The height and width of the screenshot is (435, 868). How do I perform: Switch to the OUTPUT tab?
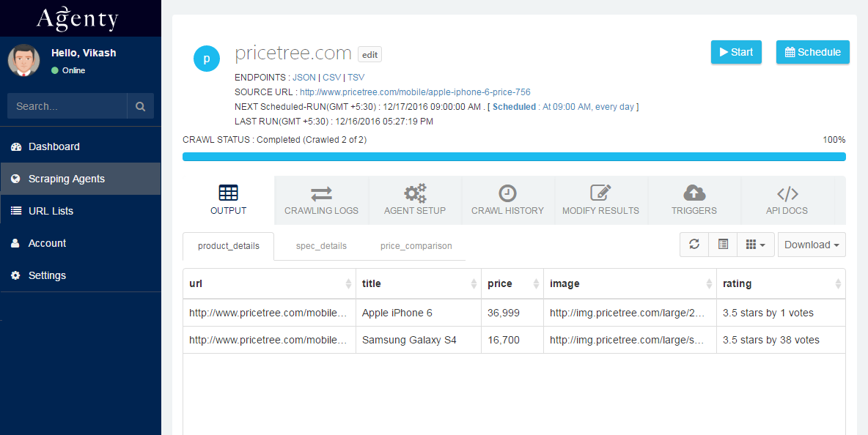click(x=228, y=200)
